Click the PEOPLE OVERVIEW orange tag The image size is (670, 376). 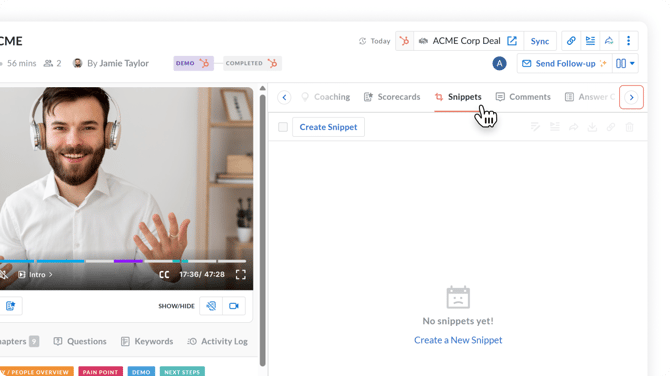(36, 372)
